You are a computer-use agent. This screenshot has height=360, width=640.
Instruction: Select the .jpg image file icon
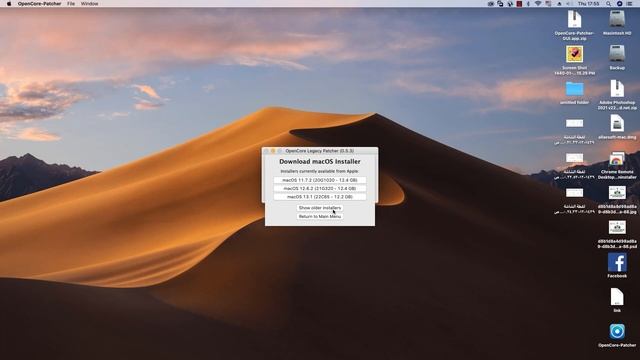[x=617, y=193]
